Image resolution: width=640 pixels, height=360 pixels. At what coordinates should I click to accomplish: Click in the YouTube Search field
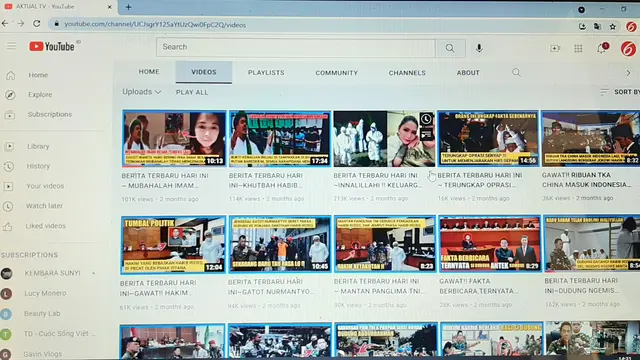click(x=296, y=47)
